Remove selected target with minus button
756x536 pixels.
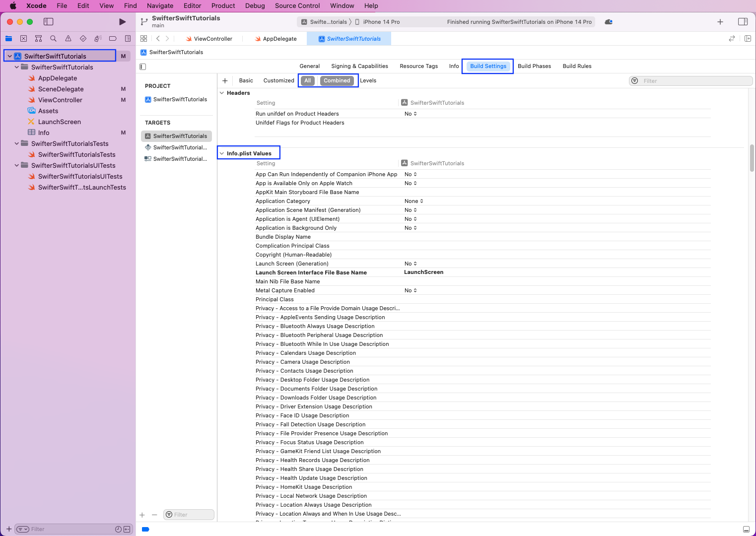154,515
